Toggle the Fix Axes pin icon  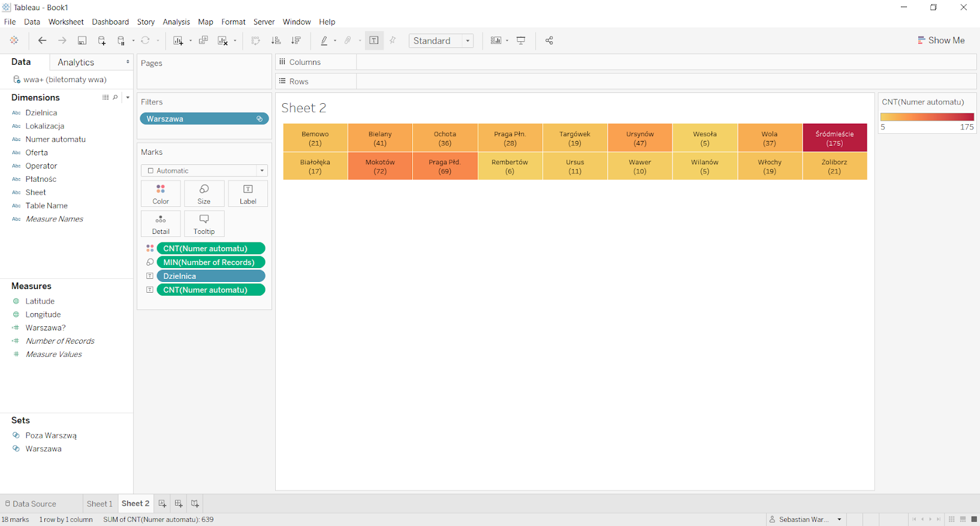tap(393, 41)
